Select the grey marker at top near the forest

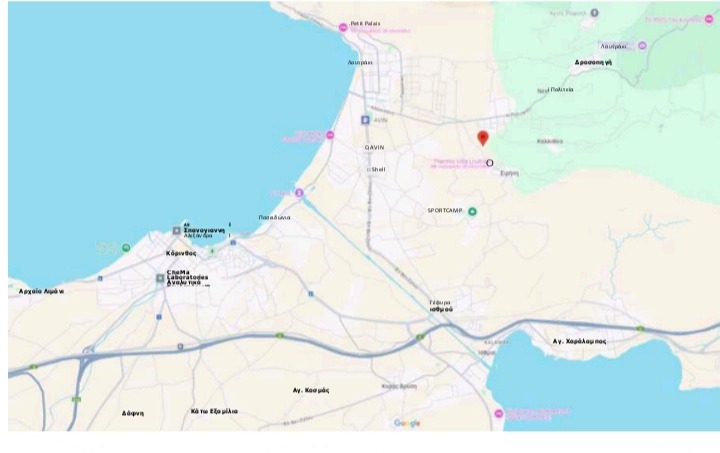(594, 13)
